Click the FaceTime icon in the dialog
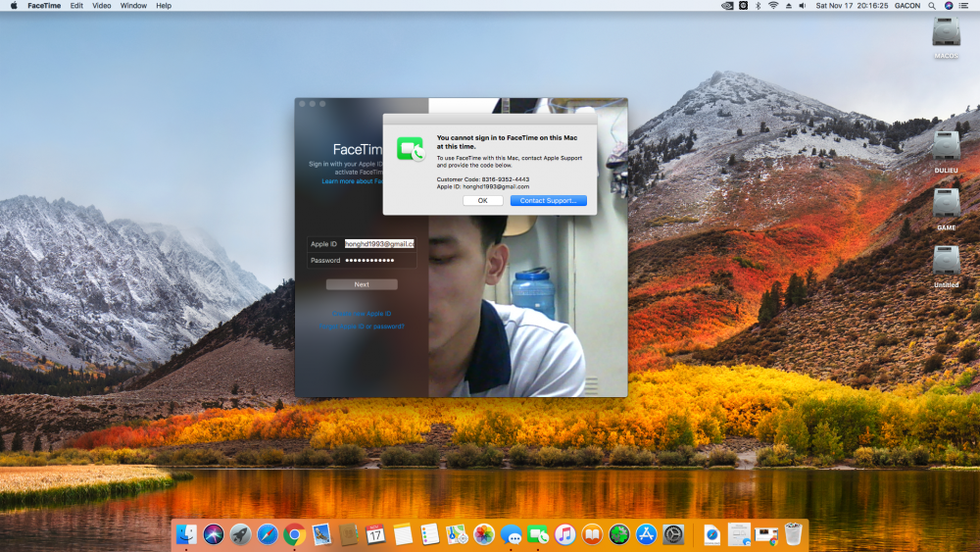The image size is (980, 552). click(410, 149)
